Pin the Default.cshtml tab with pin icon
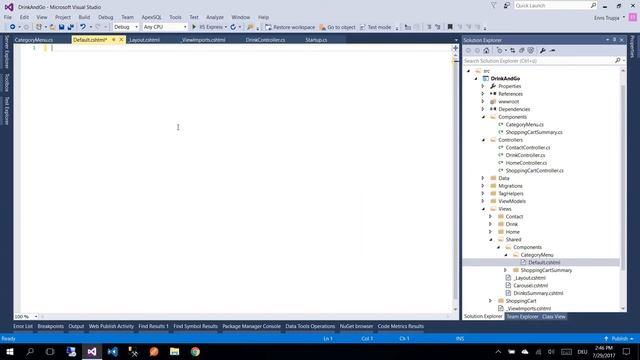This screenshot has width=640, height=360. click(114, 40)
